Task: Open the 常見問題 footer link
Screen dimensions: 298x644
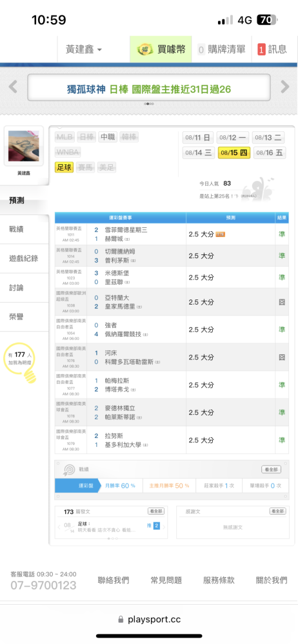Action: (166, 580)
